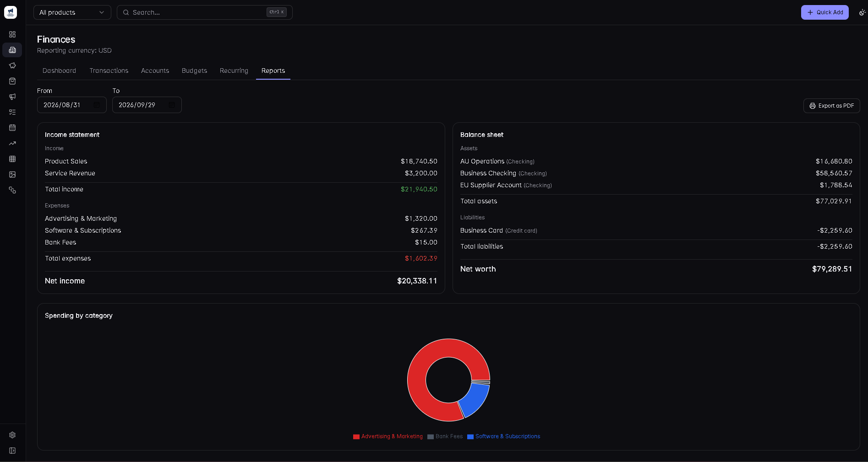The image size is (868, 462).
Task: Click the Advertising & Marketing expense row
Action: coord(241,218)
